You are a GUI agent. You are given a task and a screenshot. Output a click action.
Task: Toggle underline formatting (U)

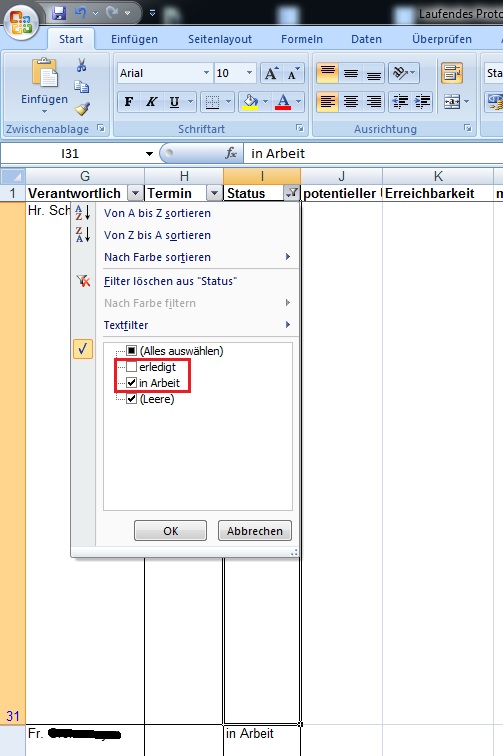tap(174, 102)
